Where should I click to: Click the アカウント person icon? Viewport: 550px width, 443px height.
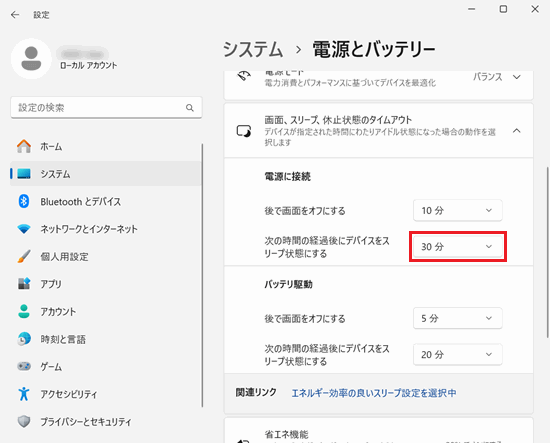coord(24,311)
